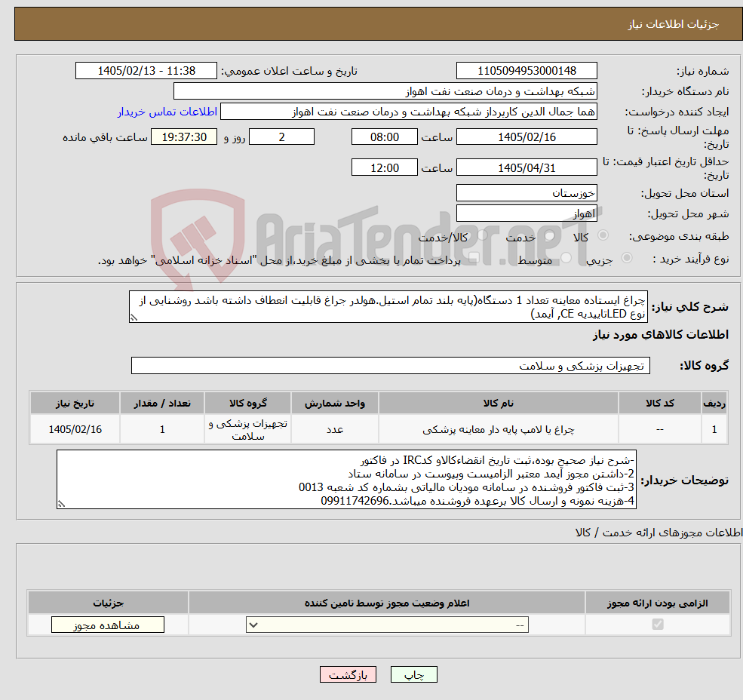The height and width of the screenshot is (700, 743).
Task: Select the کالا category radio button
Action: 603,235
